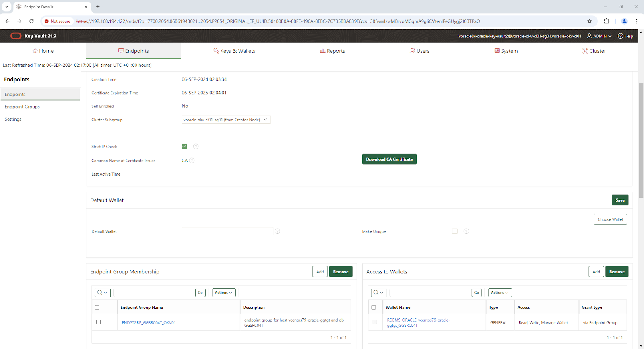Focus the Endpoint Group search field
The image size is (644, 349).
pyautogui.click(x=154, y=293)
